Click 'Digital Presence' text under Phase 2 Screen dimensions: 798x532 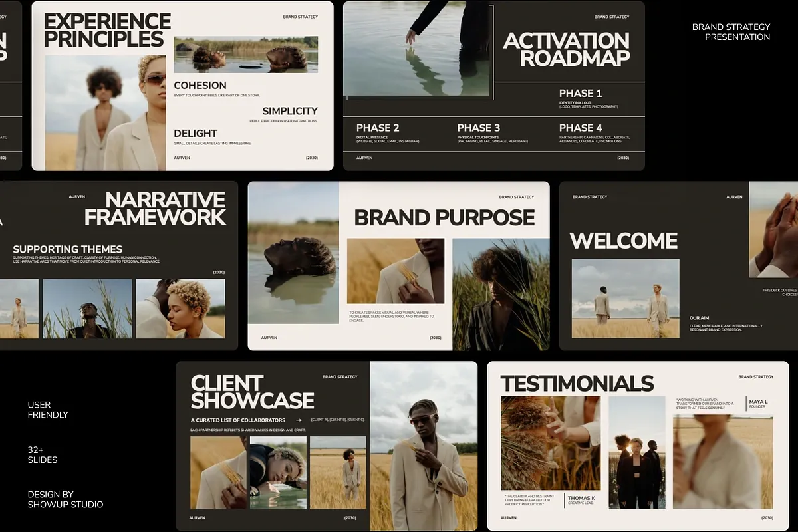click(372, 138)
